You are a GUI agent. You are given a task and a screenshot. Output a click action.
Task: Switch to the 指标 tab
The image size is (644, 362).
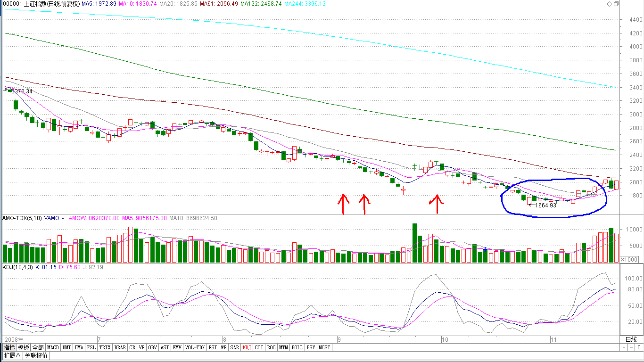(9, 347)
